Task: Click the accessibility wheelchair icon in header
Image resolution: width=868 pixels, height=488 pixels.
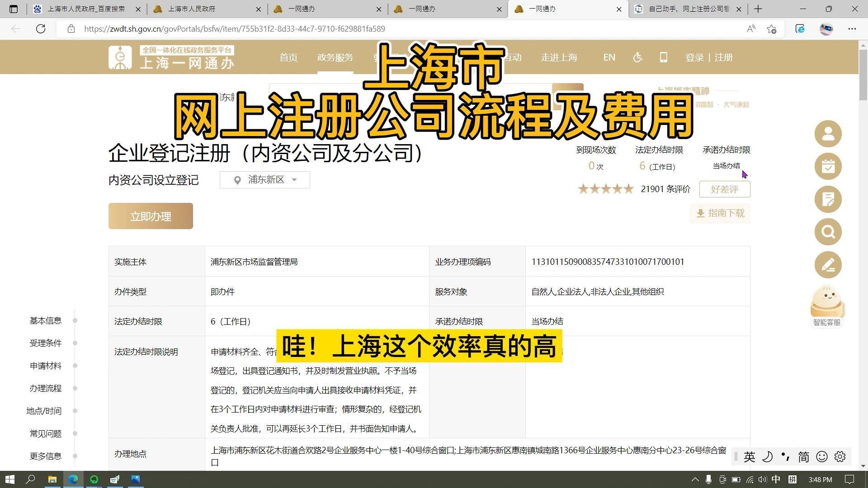Action: click(637, 57)
